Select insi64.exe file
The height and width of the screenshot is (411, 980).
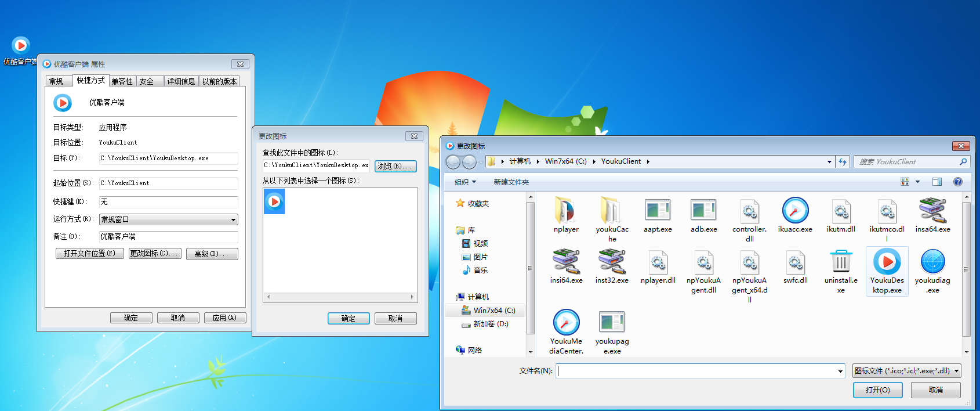point(566,266)
